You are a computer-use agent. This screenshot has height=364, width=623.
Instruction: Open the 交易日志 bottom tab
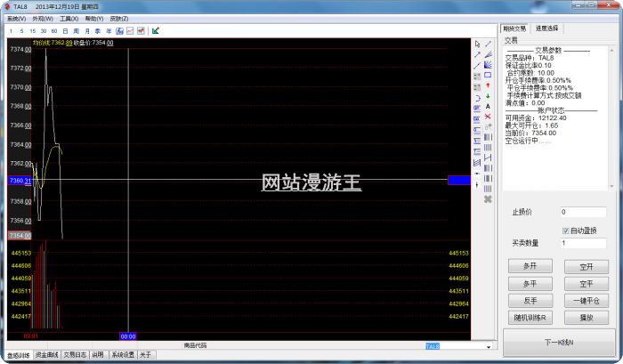coord(75,354)
